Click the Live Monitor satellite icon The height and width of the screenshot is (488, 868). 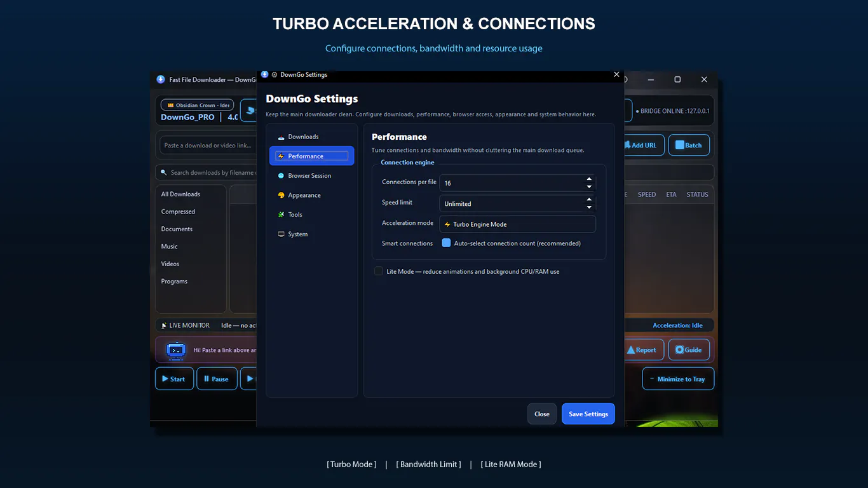[164, 325]
